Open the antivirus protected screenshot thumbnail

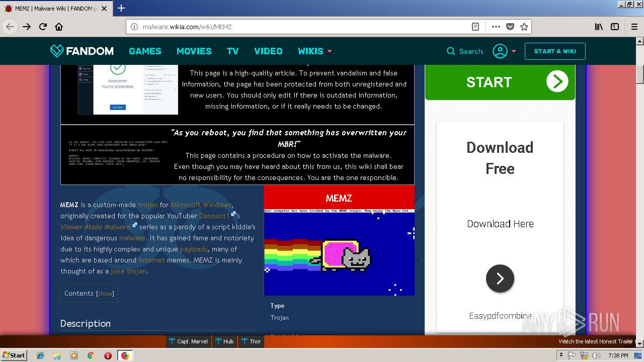point(128,89)
